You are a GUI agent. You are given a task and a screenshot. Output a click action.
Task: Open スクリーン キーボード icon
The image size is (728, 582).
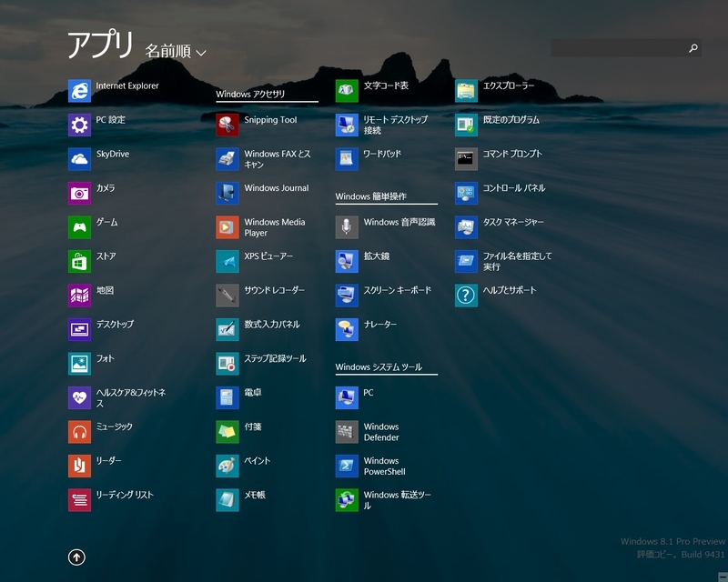[347, 296]
